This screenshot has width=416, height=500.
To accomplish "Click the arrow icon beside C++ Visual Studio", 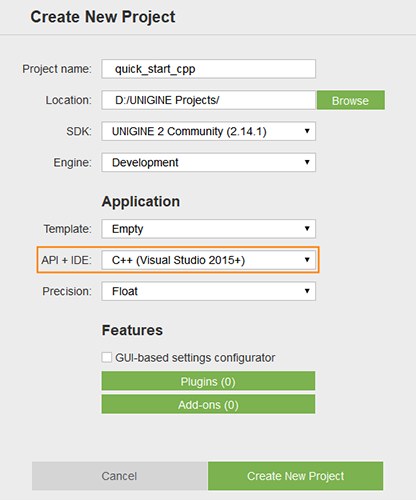I will click(307, 260).
